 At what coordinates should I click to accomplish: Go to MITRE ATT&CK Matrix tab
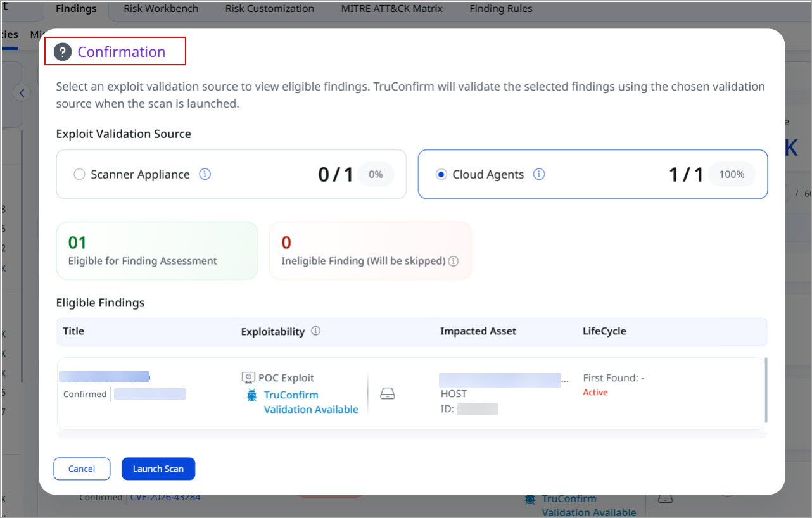click(392, 9)
